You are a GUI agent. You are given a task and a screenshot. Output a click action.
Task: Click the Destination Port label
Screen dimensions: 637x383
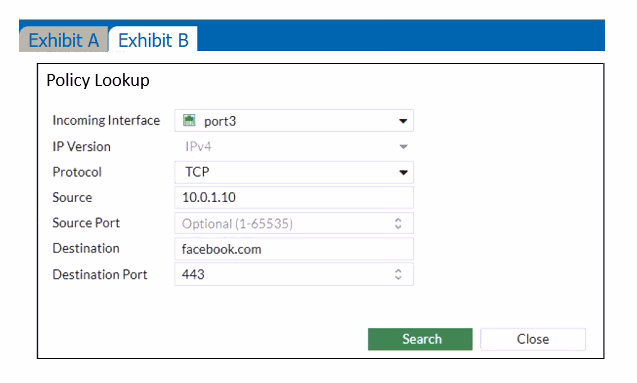[100, 275]
